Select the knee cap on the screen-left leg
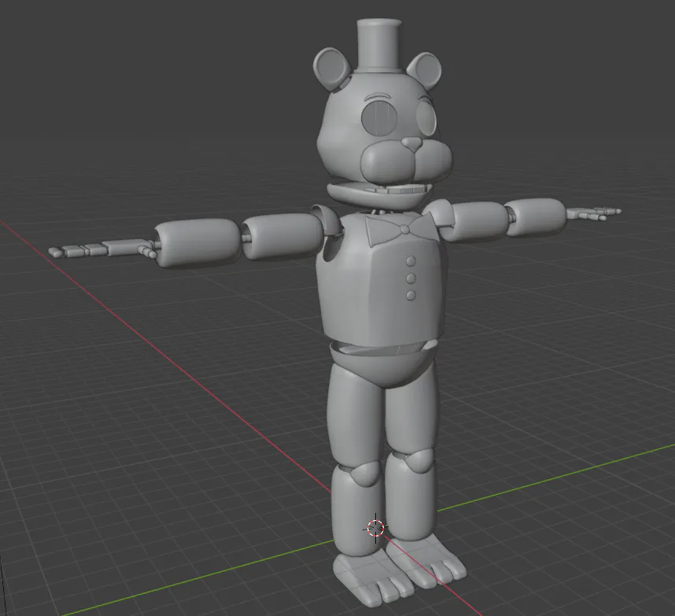The image size is (675, 616). point(364,474)
